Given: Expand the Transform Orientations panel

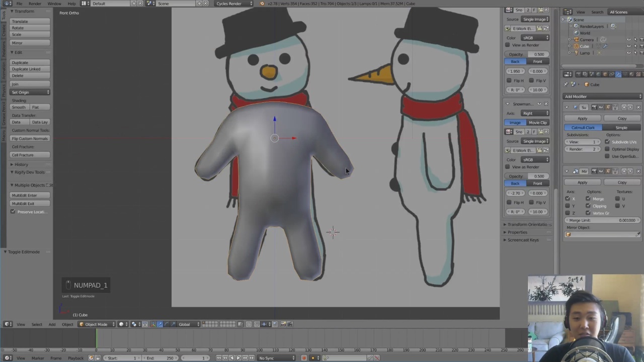Looking at the screenshot, I should (x=527, y=225).
